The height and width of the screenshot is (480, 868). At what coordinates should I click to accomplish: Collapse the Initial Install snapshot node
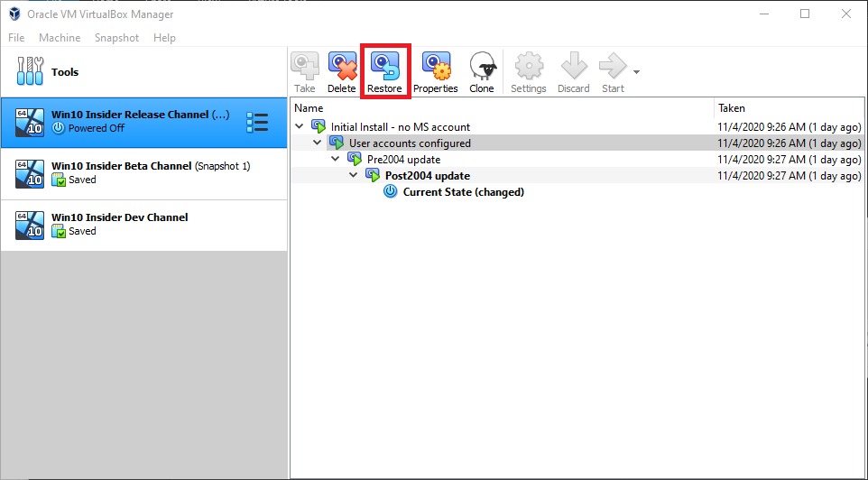coord(300,126)
